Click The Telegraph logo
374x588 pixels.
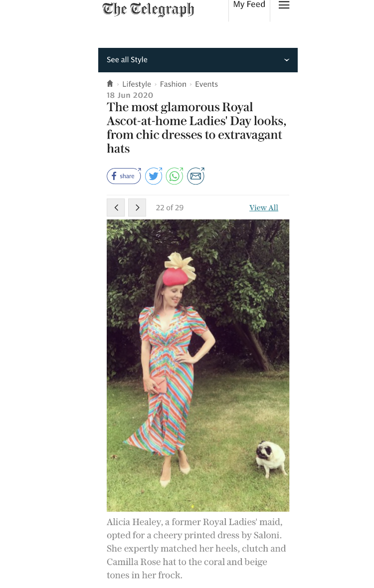pyautogui.click(x=148, y=8)
